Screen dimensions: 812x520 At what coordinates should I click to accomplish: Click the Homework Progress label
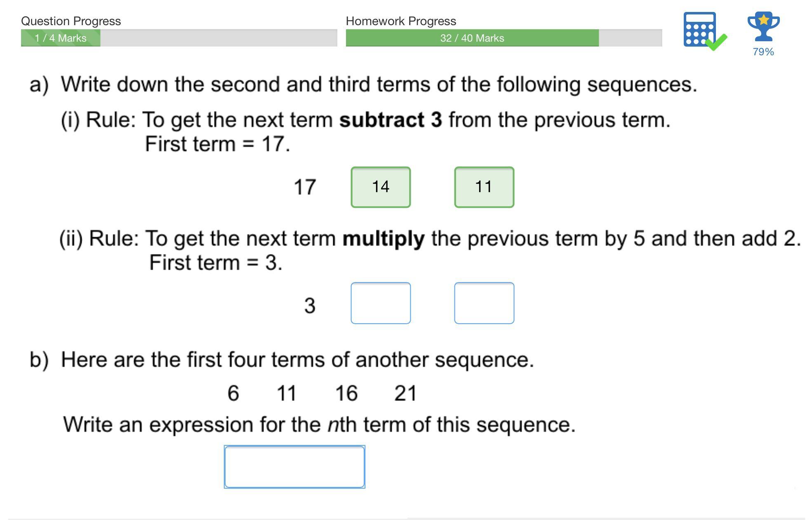click(401, 21)
